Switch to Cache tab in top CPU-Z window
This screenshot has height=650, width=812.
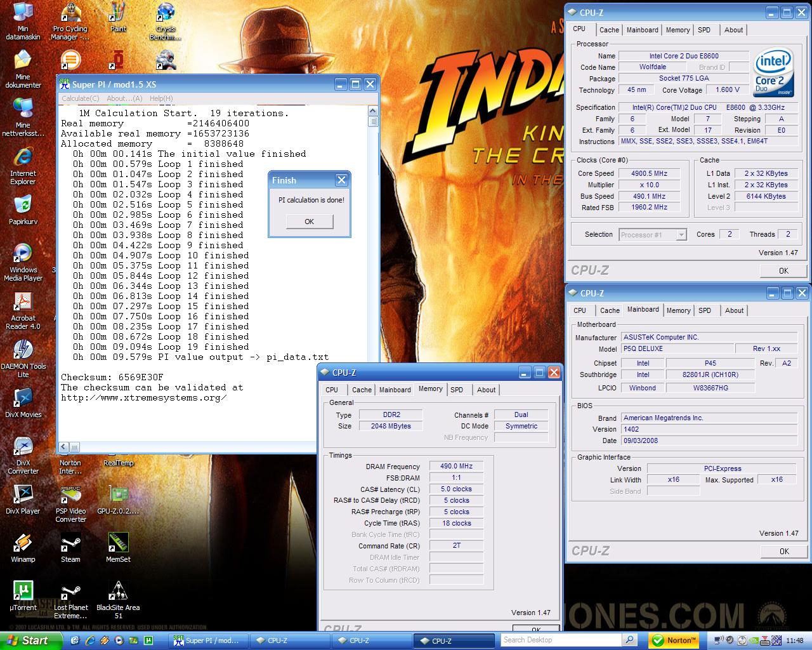coord(609,30)
